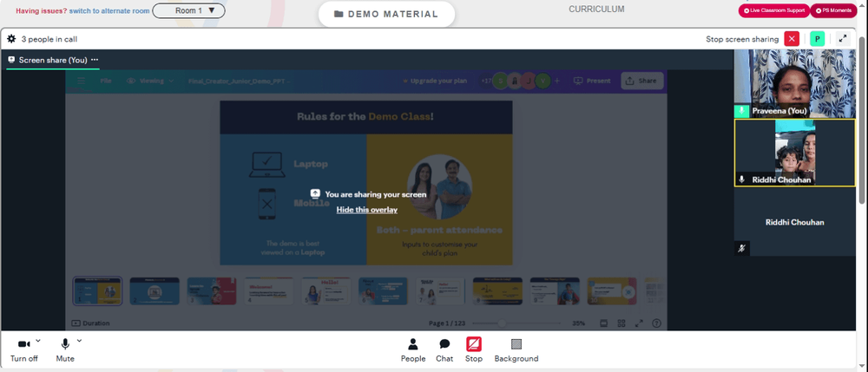
Task: Click Canva fullscreen arrows icon
Action: [x=639, y=323]
